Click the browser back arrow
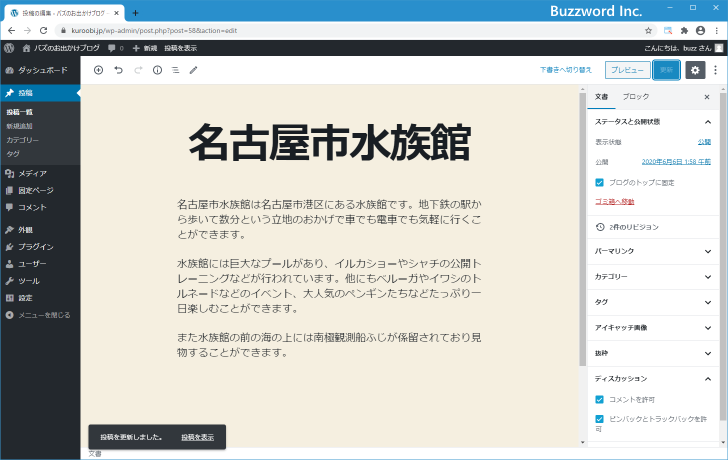The width and height of the screenshot is (728, 460). (12, 31)
